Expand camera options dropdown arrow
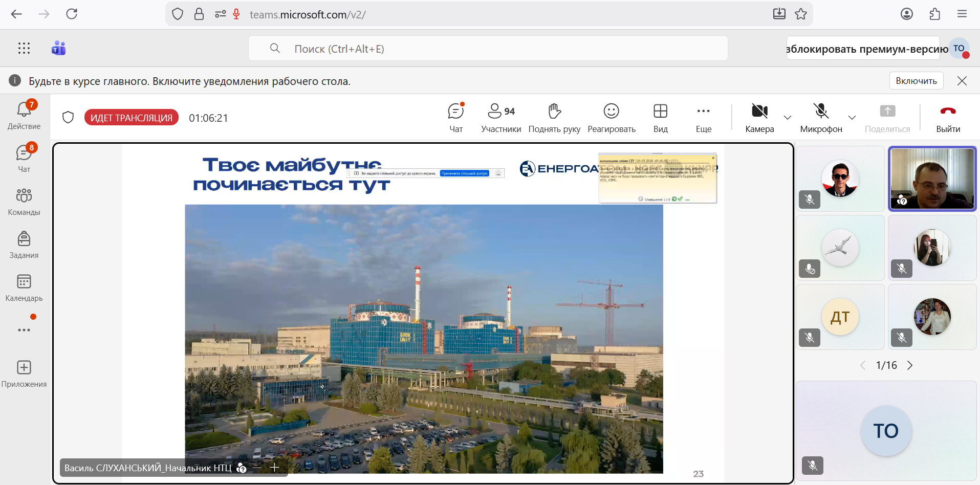This screenshot has height=485, width=980. click(x=788, y=118)
